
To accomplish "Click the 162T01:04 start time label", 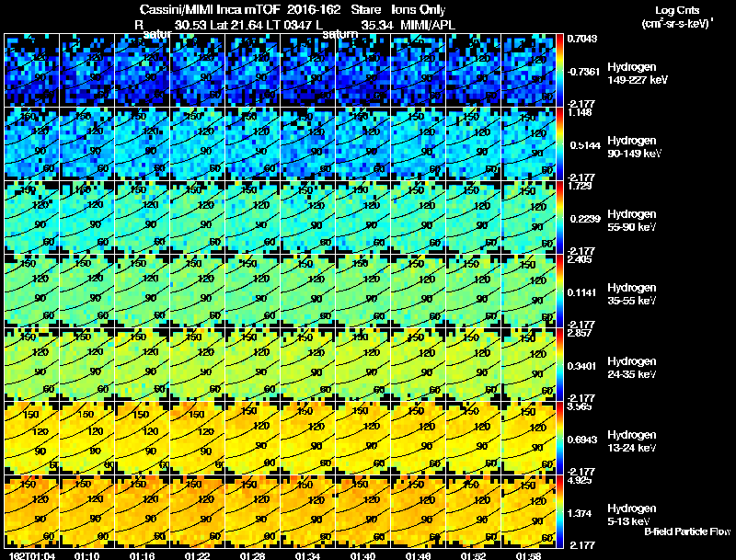I will pos(32,555).
